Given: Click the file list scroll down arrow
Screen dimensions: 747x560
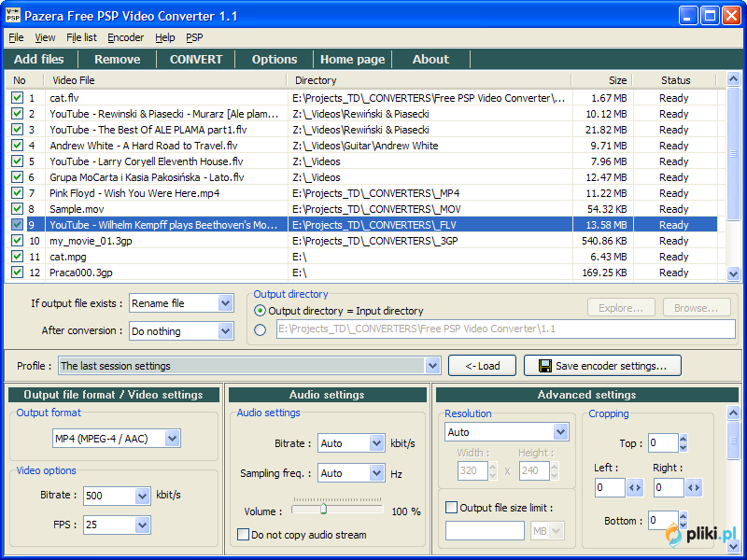Looking at the screenshot, I should pos(733,273).
